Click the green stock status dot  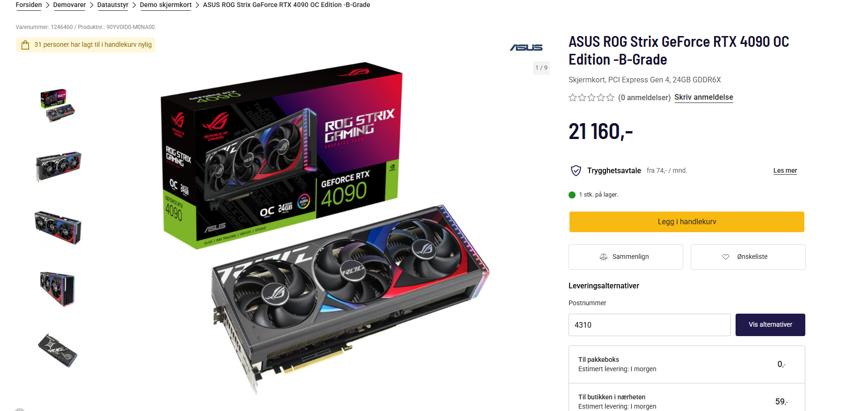point(572,195)
